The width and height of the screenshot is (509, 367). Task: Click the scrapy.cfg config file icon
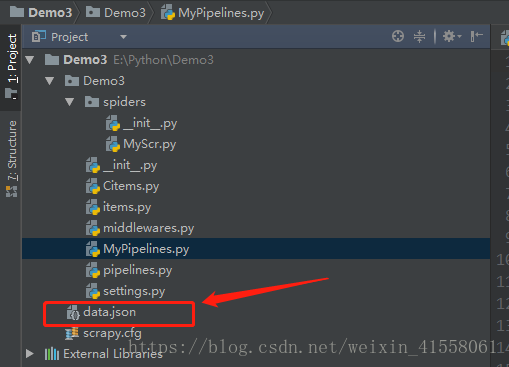pyautogui.click(x=72, y=333)
